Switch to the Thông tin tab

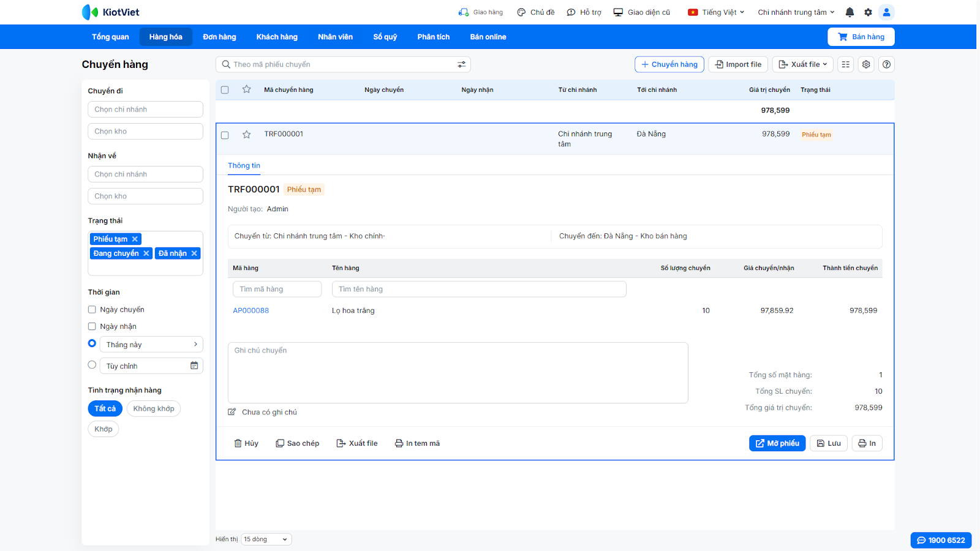(244, 166)
